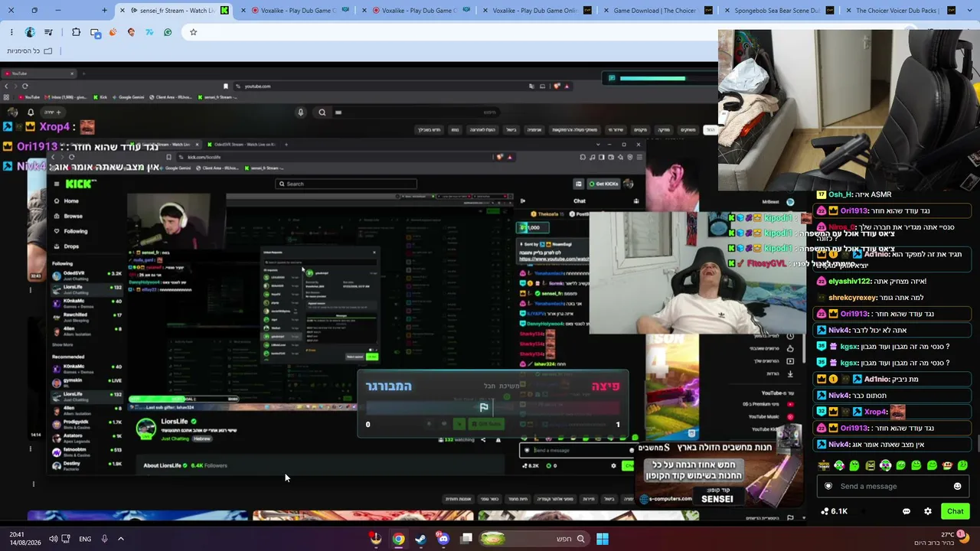Open the Chrome profile avatar
Screen dimensions: 980x551
pos(30,32)
